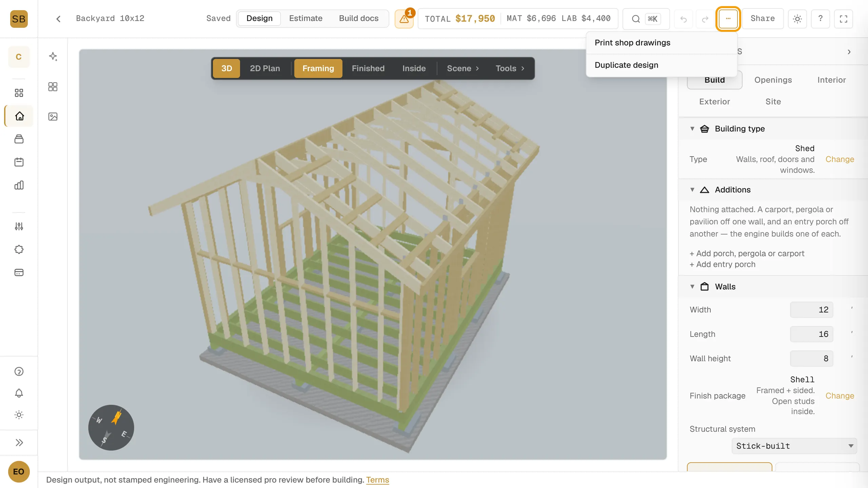Switch to Inside view mode

coord(414,68)
